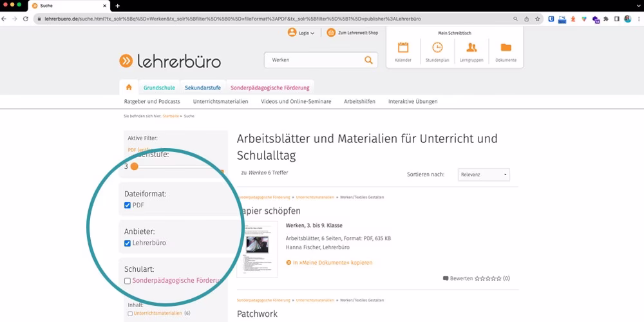Click the Bewerten label text

[462, 278]
